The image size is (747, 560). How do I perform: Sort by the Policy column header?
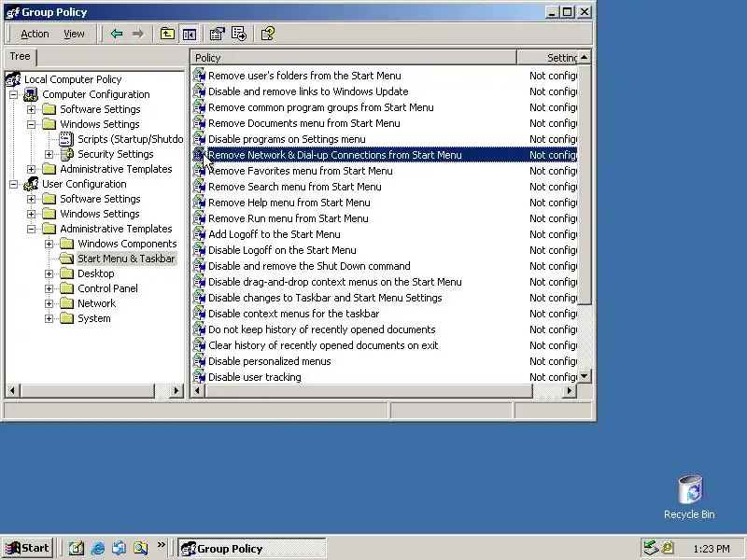coord(354,58)
